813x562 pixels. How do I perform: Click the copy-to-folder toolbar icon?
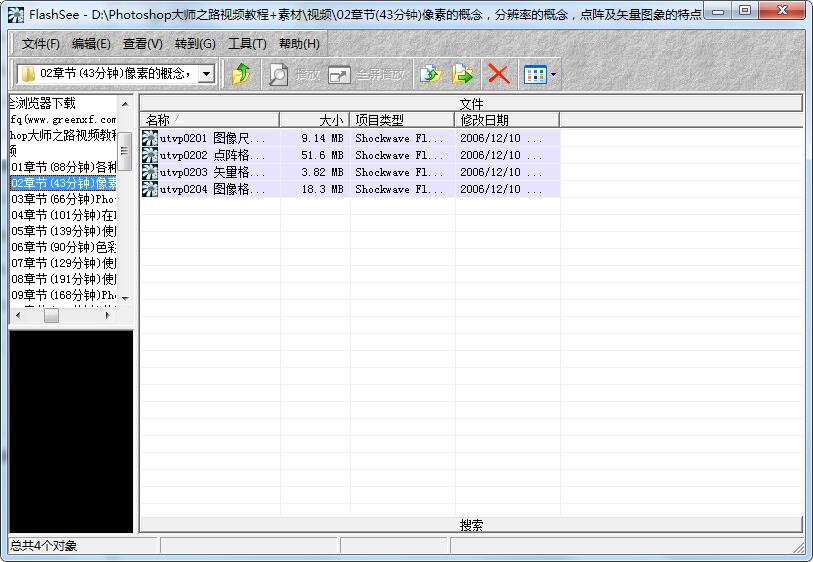tap(430, 74)
